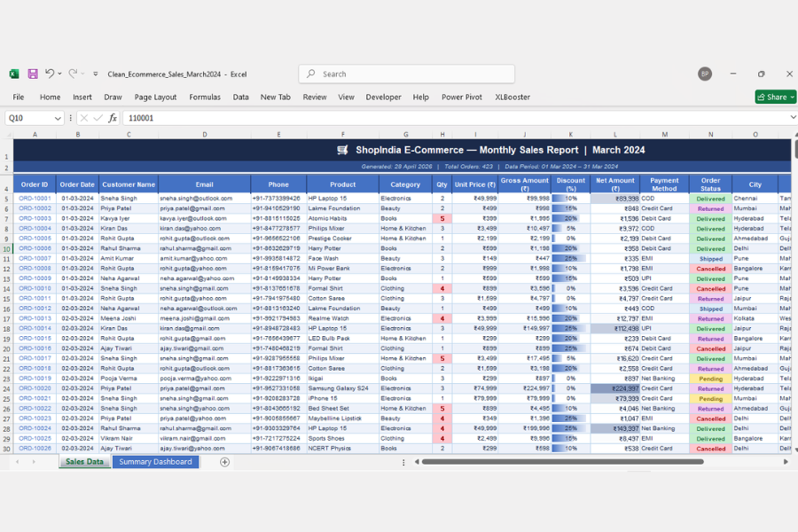Save the workbook with the floppy icon
The width and height of the screenshot is (798, 532).
coord(33,74)
